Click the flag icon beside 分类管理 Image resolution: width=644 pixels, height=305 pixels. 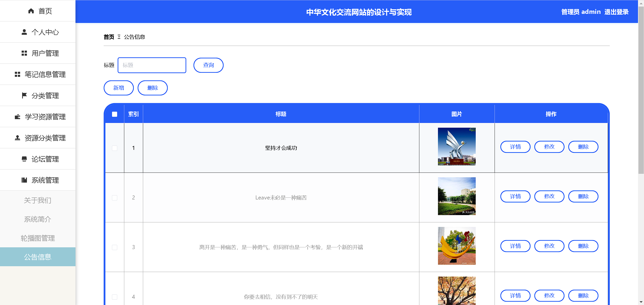click(24, 95)
